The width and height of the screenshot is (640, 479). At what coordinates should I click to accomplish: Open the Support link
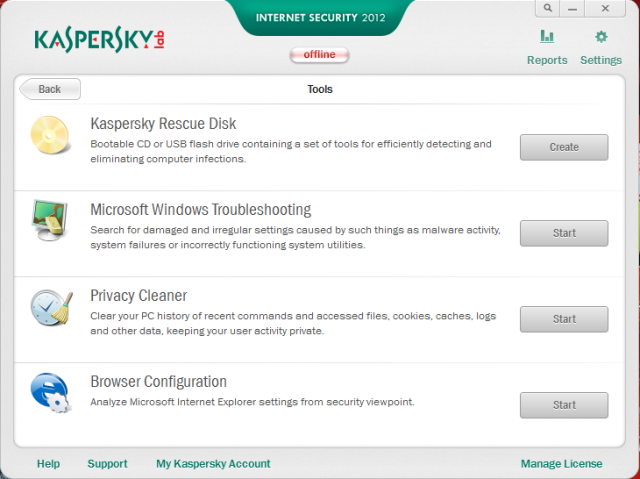click(107, 464)
